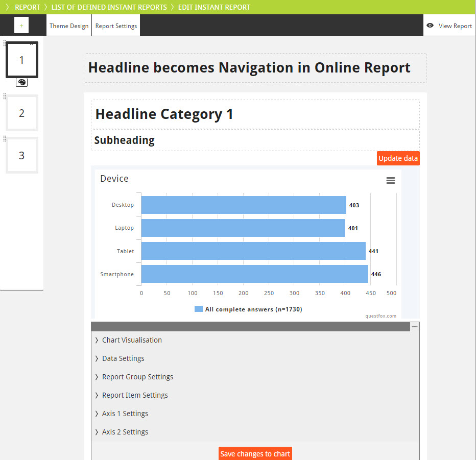Open the palette icon below page 1
Screen dimensions: 476x460
(22, 82)
